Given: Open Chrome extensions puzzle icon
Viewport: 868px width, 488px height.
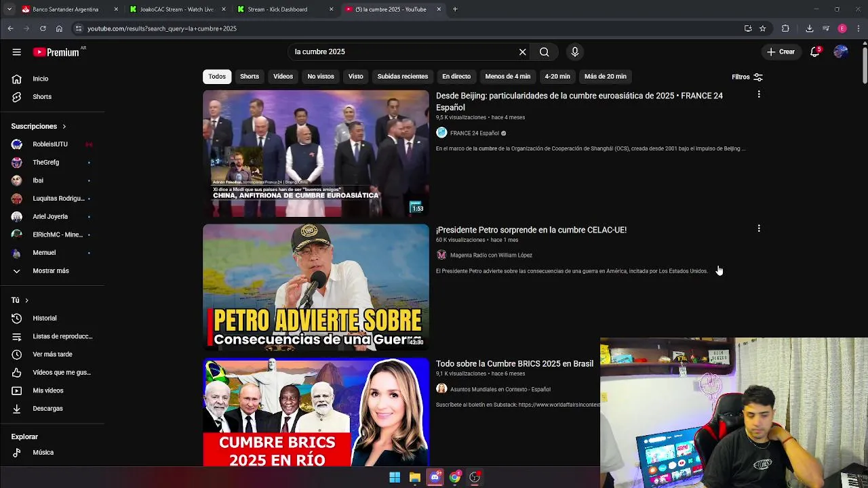Looking at the screenshot, I should [785, 28].
